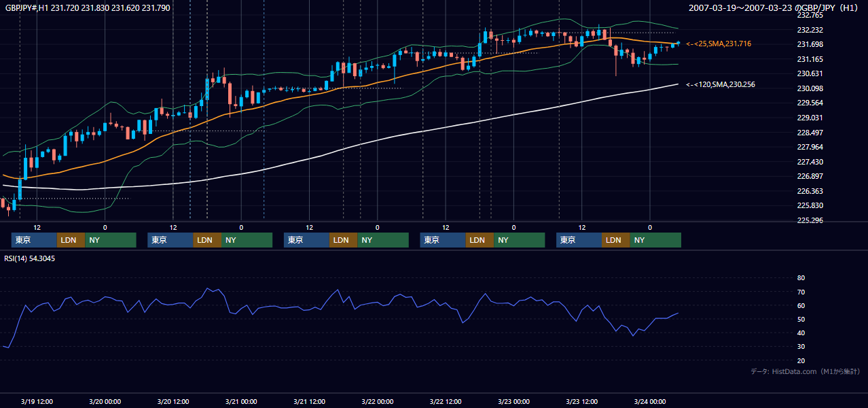This screenshot has width=868, height=408.
Task: Select the NY session box for 3/19
Action: click(111, 240)
